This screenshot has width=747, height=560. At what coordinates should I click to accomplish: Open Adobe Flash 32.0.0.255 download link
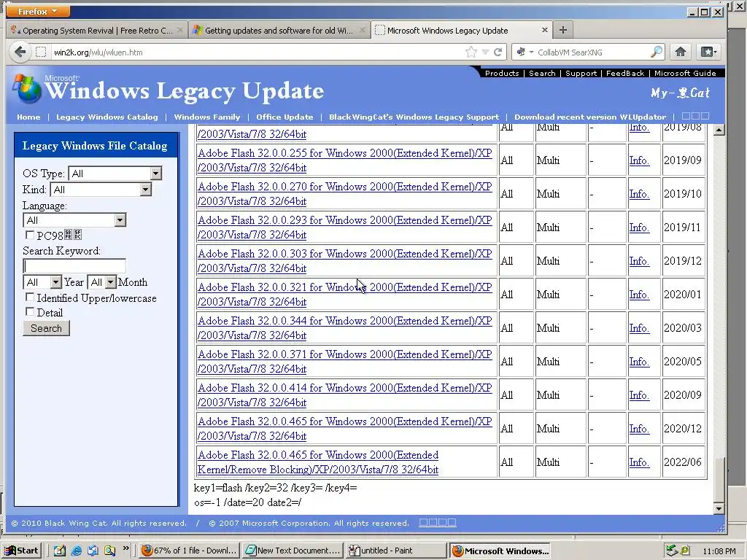tap(344, 160)
